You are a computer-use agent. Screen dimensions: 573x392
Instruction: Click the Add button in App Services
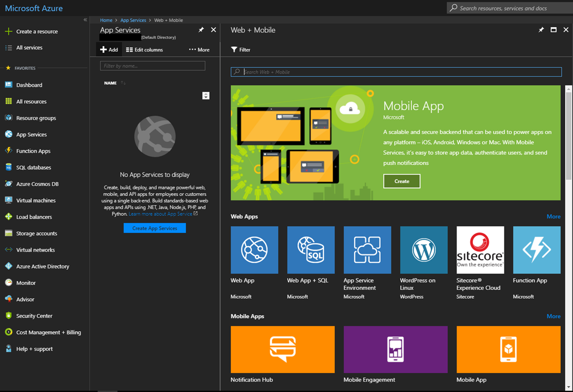click(109, 49)
